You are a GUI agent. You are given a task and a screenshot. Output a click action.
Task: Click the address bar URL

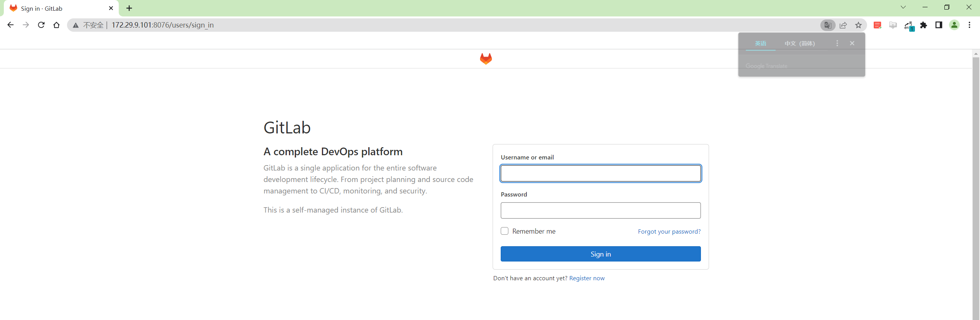tap(163, 25)
